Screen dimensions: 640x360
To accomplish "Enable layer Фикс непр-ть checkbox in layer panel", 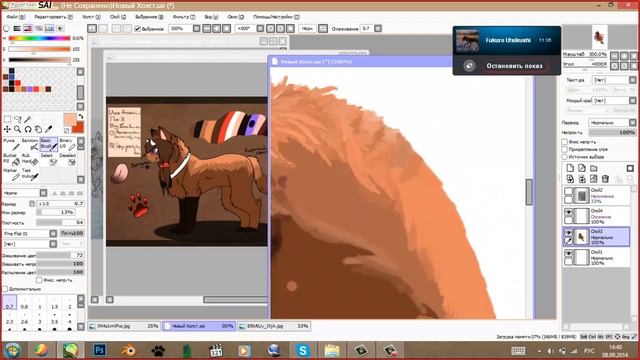I will 564,142.
